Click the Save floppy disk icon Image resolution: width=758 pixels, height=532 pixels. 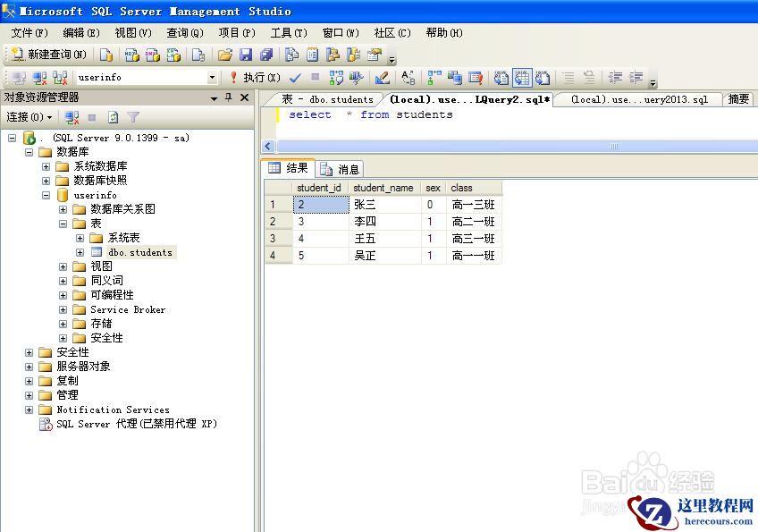coord(246,55)
